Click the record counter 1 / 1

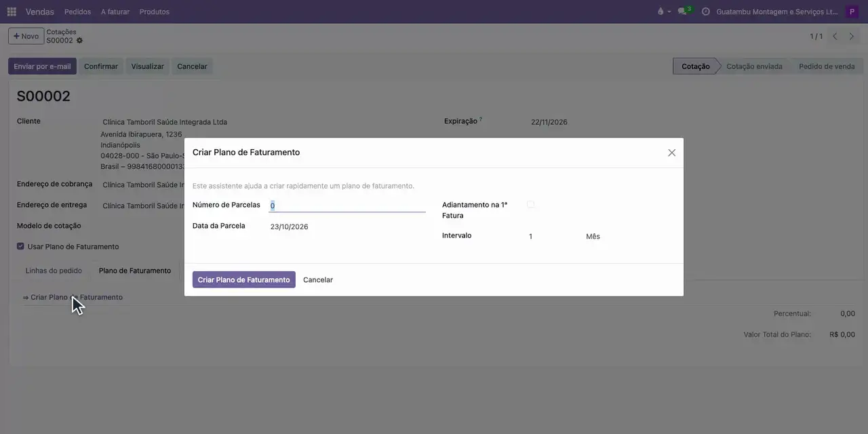(816, 37)
